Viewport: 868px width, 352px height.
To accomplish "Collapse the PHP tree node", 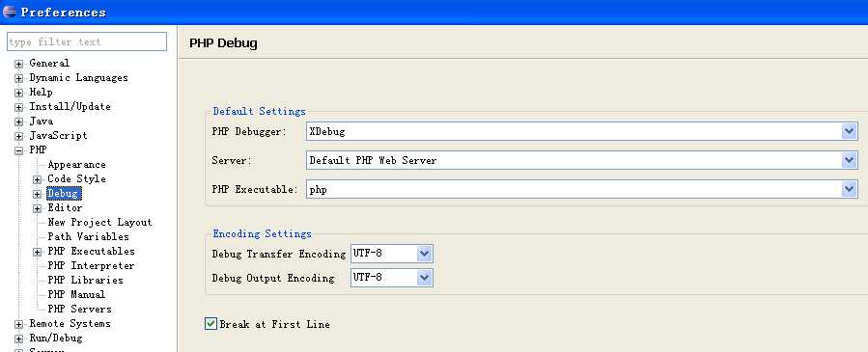I will 18,150.
